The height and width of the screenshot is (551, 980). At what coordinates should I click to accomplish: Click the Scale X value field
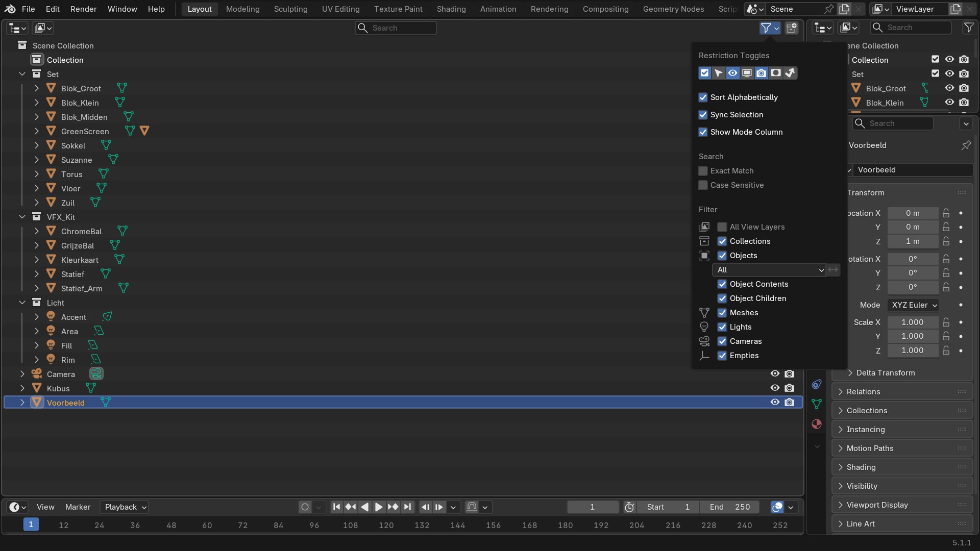point(913,322)
